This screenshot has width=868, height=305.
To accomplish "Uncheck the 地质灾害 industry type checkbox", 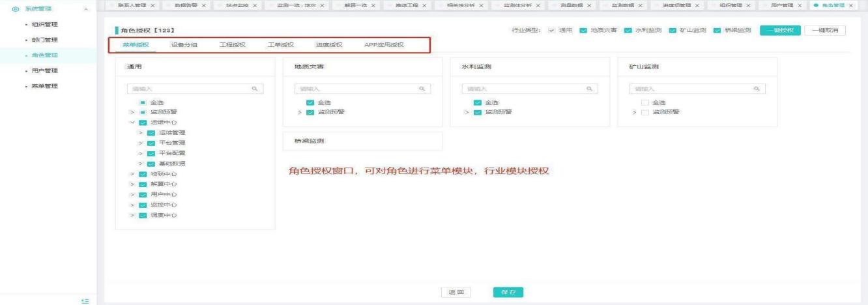I will coord(584,31).
